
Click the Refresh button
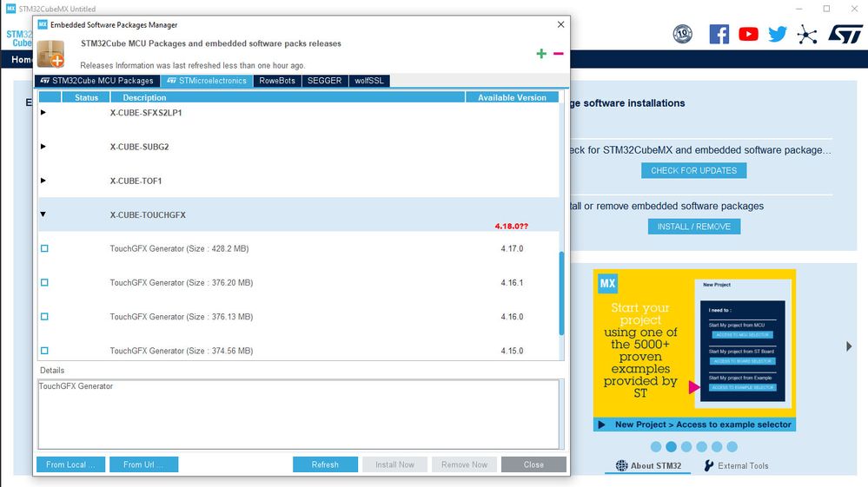[x=325, y=464]
